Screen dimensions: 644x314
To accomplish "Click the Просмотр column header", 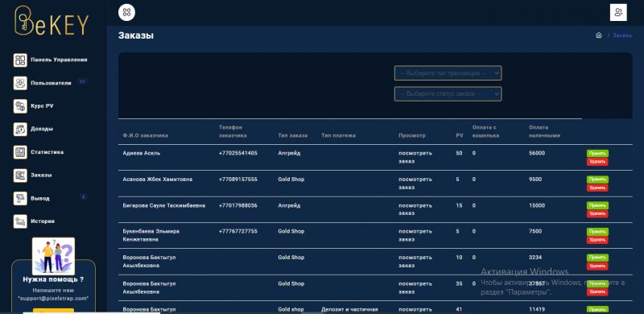I will tap(412, 135).
